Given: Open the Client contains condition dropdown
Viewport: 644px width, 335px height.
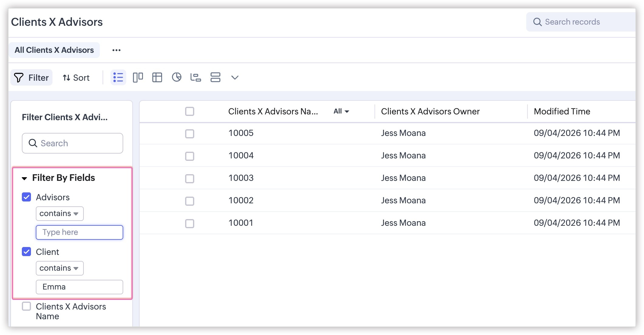Looking at the screenshot, I should (x=59, y=268).
